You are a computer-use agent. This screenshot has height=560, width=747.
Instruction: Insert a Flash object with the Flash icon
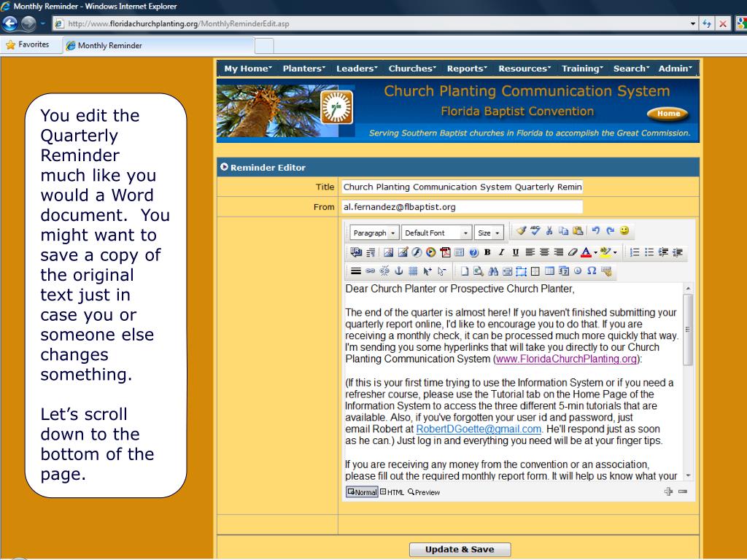(417, 252)
